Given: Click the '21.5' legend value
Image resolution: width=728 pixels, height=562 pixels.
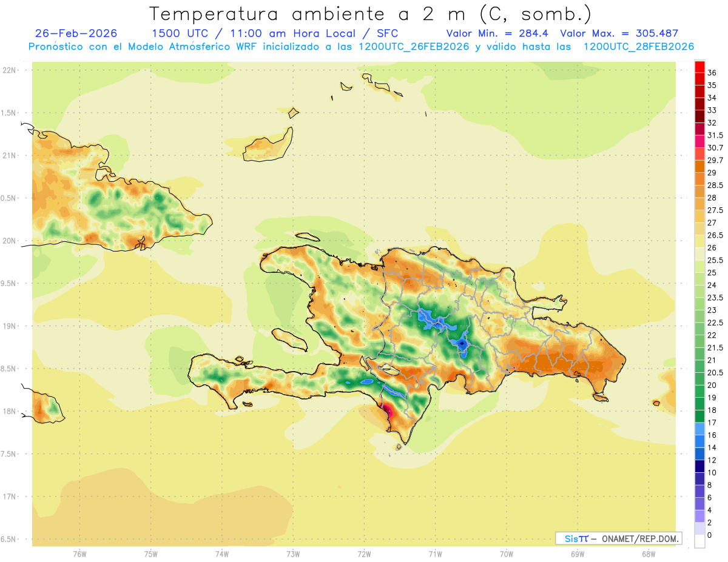Looking at the screenshot, I should (x=715, y=347).
